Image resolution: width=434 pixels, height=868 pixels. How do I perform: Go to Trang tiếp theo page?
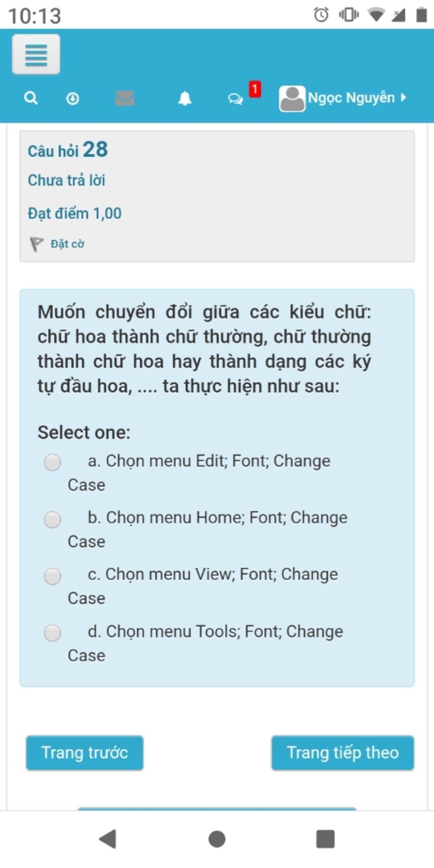342,753
